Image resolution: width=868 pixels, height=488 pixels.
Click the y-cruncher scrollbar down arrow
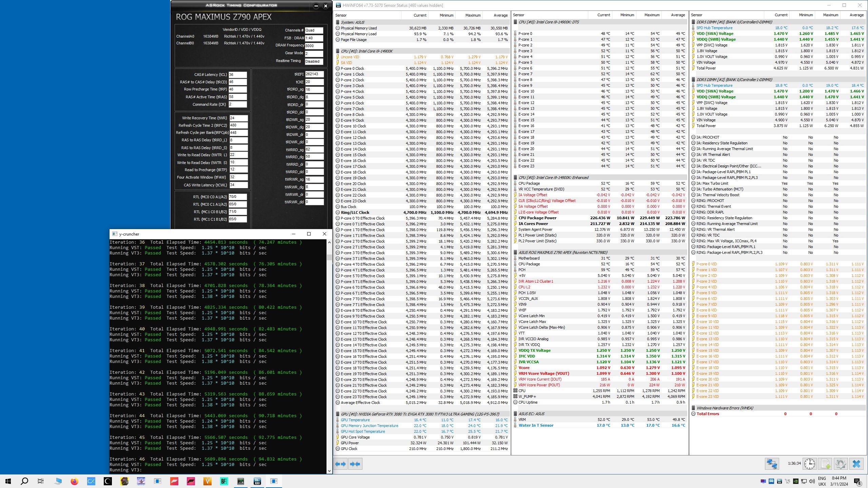[329, 471]
